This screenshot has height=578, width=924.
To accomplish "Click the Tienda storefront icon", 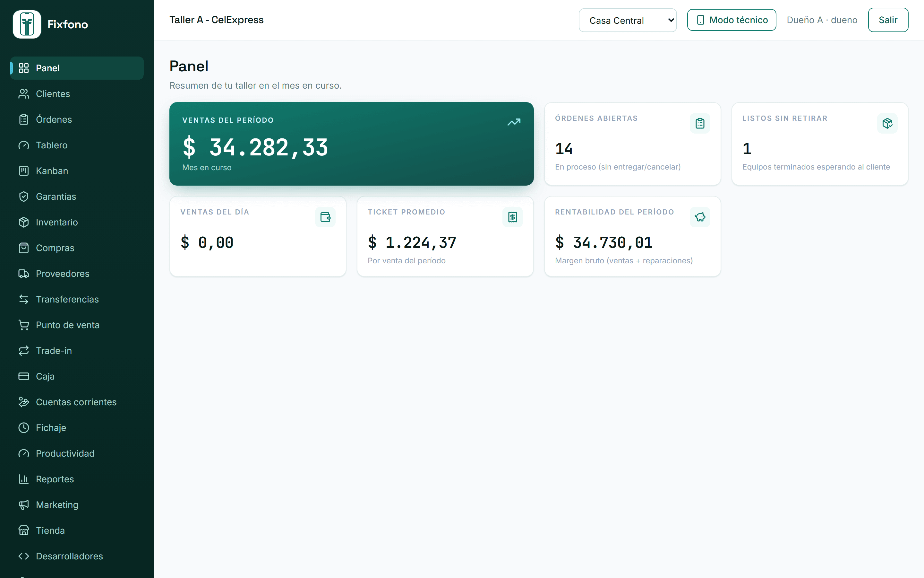I will [x=24, y=530].
